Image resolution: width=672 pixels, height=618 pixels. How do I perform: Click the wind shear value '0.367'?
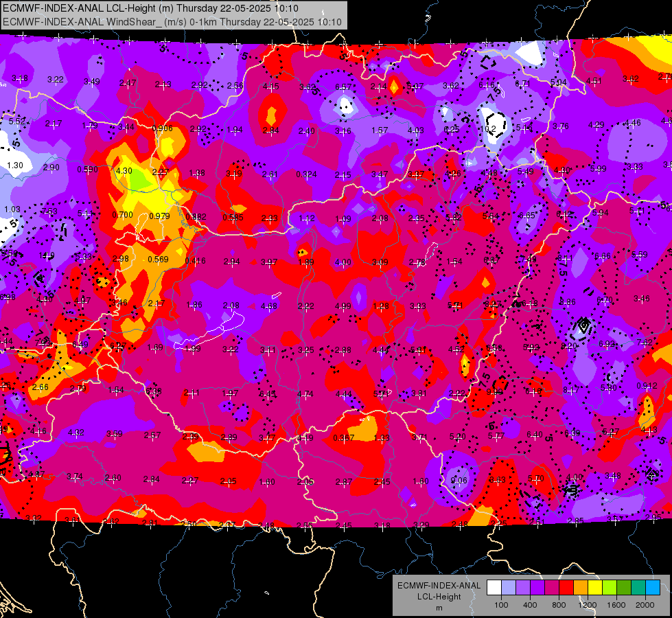click(x=344, y=437)
